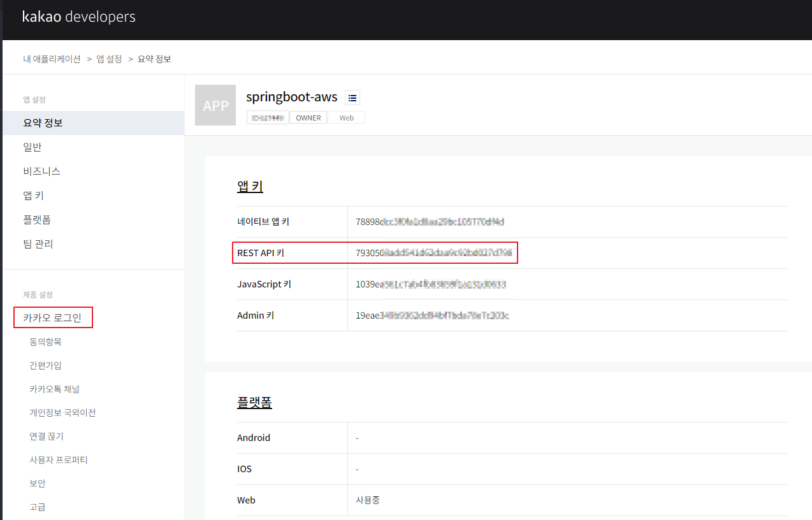Open 카카오톡 채널 submenu
This screenshot has width=812, height=520.
pos(54,389)
